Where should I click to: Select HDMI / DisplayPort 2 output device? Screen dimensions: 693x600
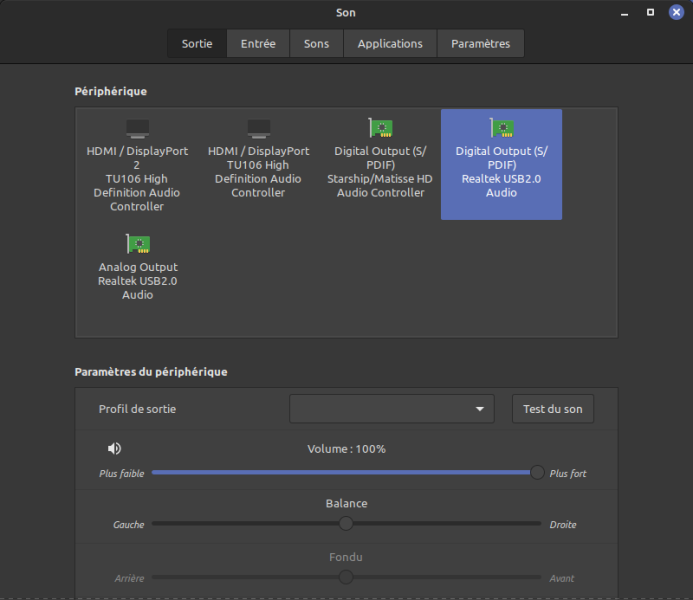coord(137,165)
